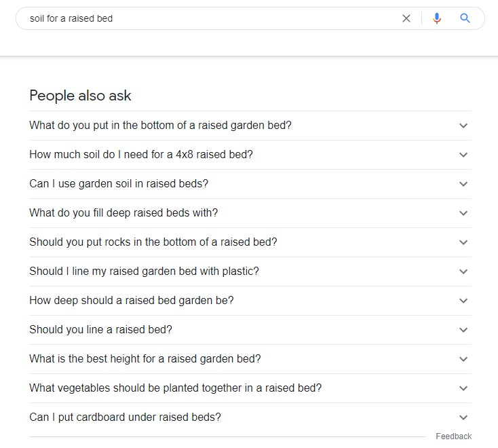Expand chevron for 'How deep should a raised bed'
Screen dimensions: 498x448
tap(463, 301)
